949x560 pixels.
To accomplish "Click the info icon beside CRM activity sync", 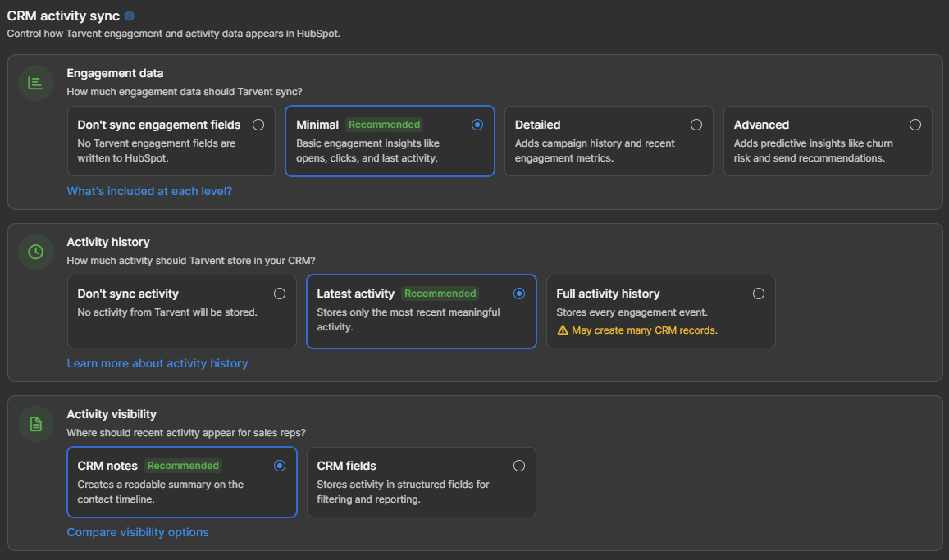I will [130, 16].
